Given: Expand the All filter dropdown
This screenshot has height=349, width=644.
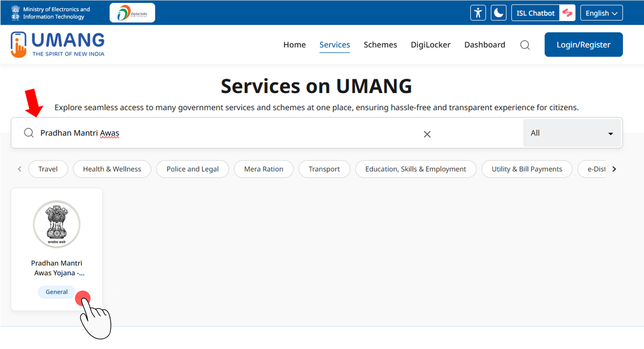Looking at the screenshot, I should coord(572,133).
